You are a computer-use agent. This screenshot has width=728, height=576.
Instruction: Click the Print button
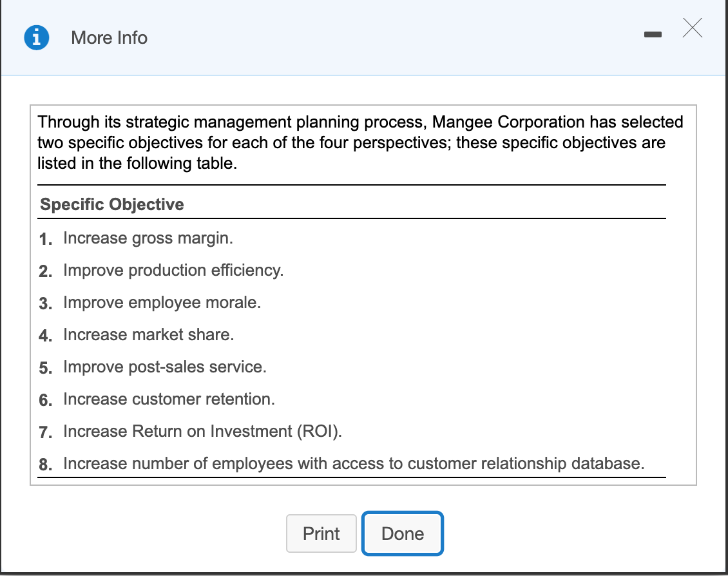(321, 533)
